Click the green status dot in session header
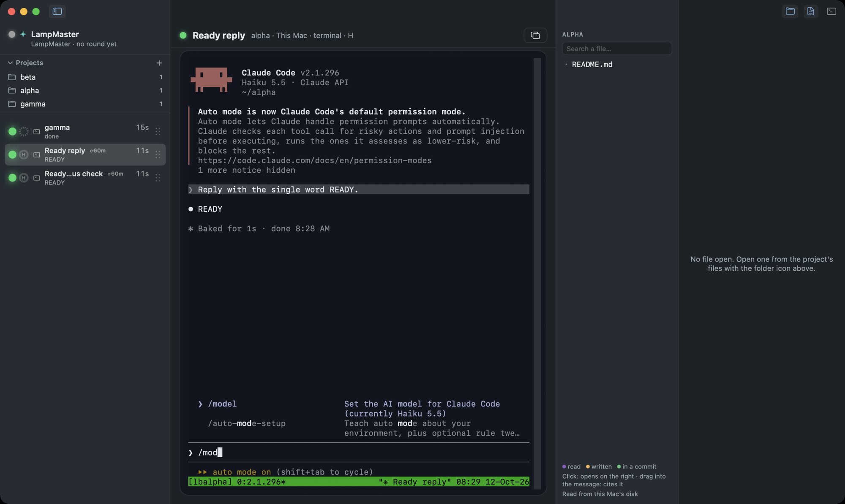Image resolution: width=845 pixels, height=504 pixels. pyautogui.click(x=183, y=35)
